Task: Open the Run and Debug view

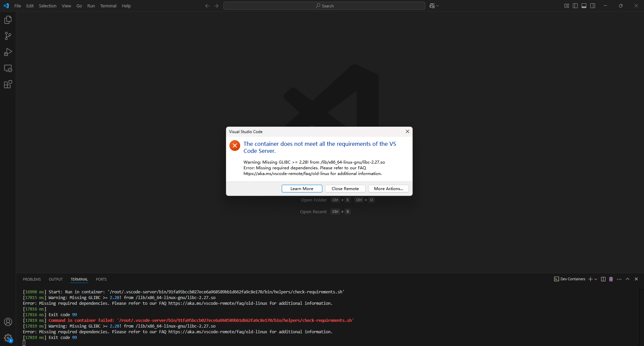Action: tap(8, 52)
